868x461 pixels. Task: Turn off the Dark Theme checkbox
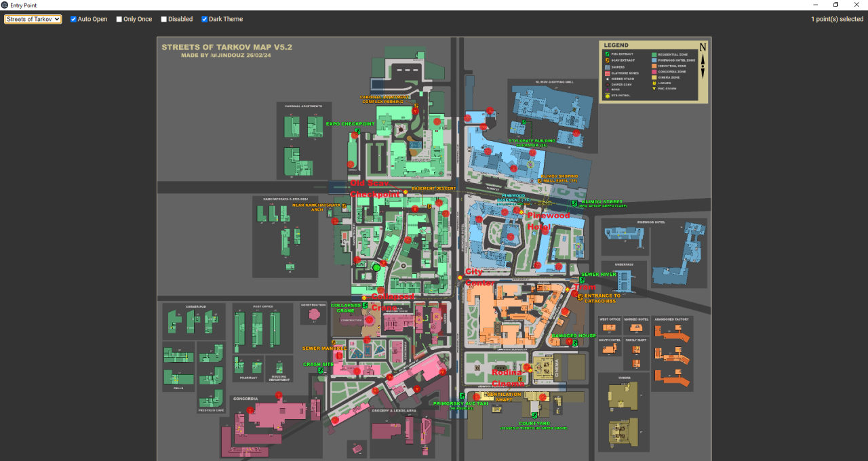(x=205, y=19)
